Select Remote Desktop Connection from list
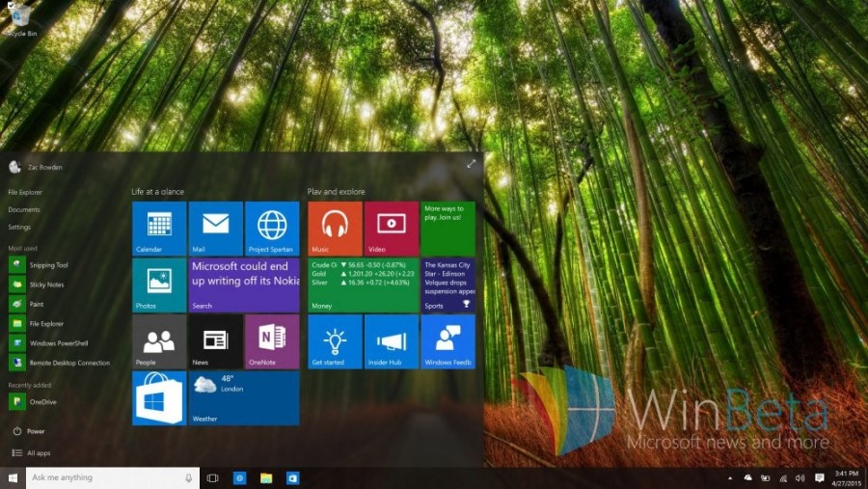Screen dimensions: 868x489 tap(68, 363)
